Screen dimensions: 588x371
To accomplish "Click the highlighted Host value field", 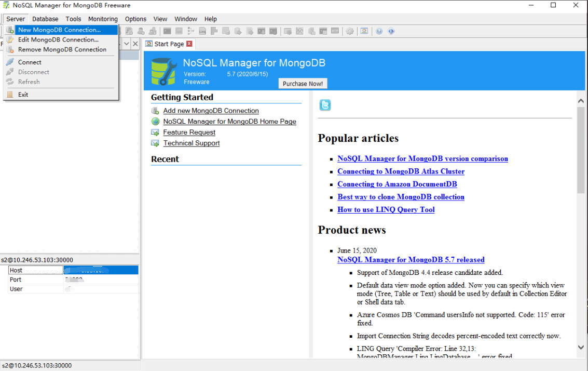I will click(101, 270).
